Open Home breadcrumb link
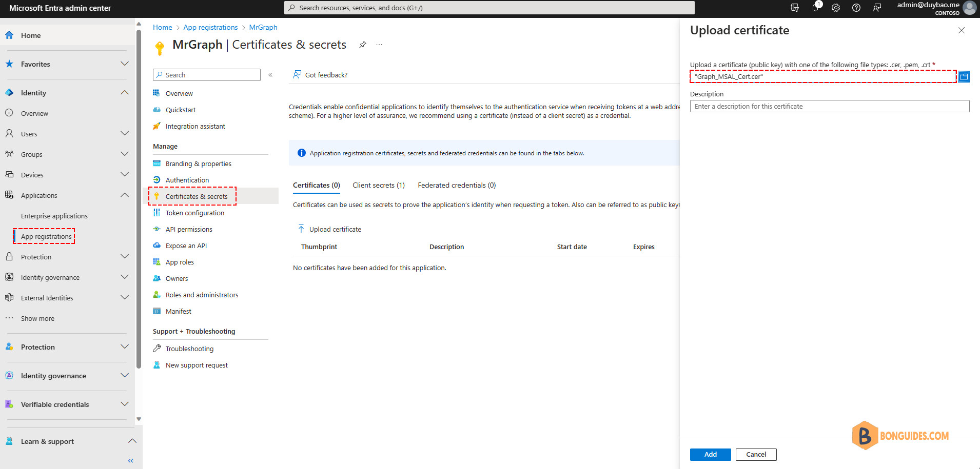980x469 pixels. (x=163, y=27)
